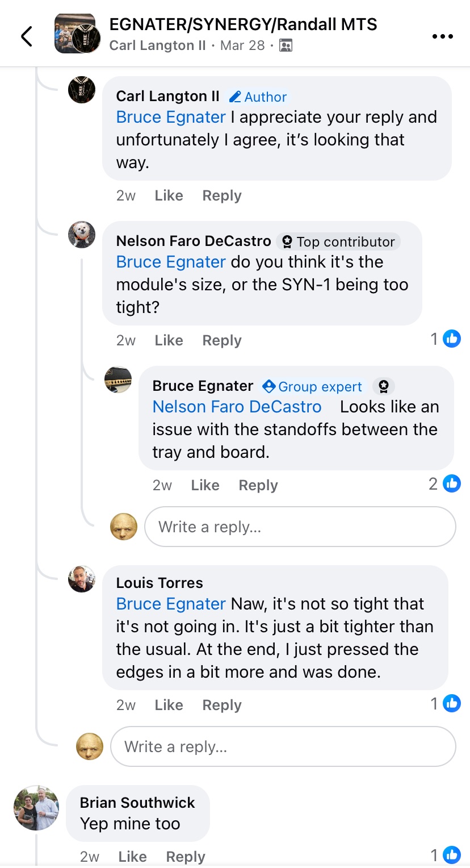Image resolution: width=470 pixels, height=868 pixels.
Task: Like Louis Torres' comment
Action: coord(169,705)
